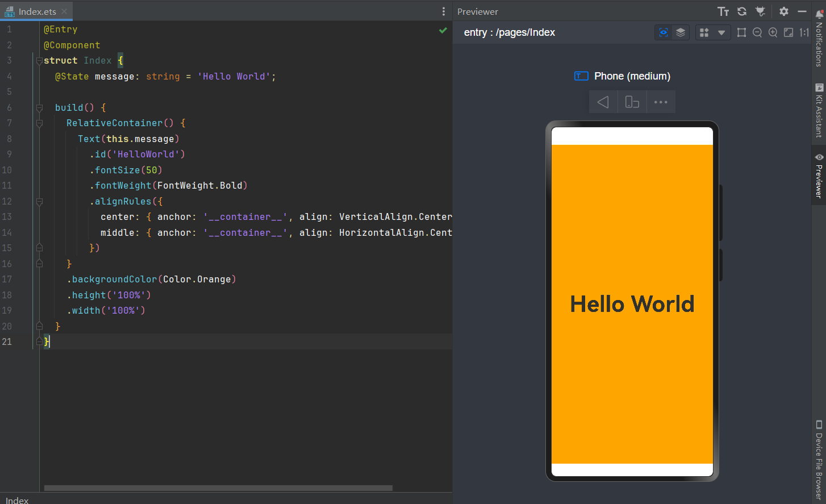Screen dimensions: 826x504
Task: Click the Phone (medium) device icon
Action: 581,76
